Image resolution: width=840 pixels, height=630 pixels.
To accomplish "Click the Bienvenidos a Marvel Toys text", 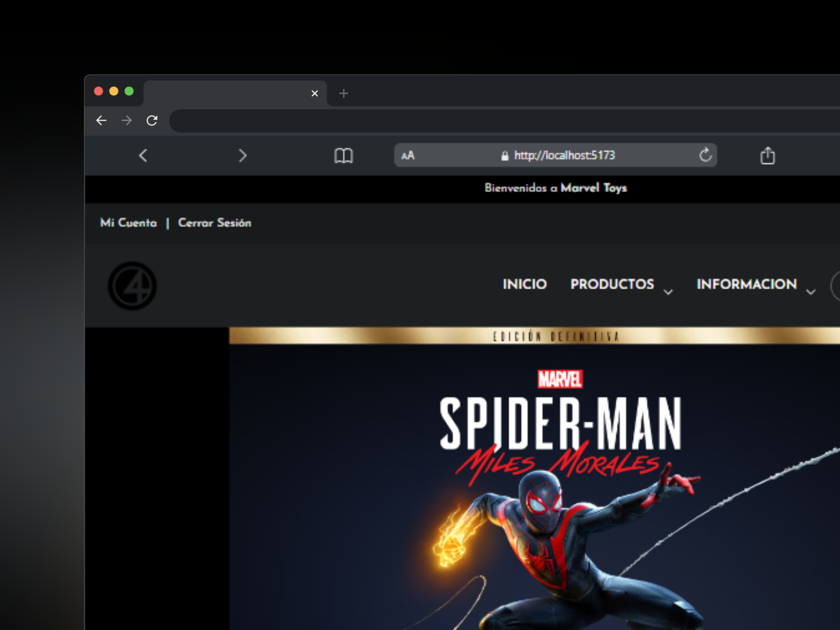I will click(x=556, y=188).
